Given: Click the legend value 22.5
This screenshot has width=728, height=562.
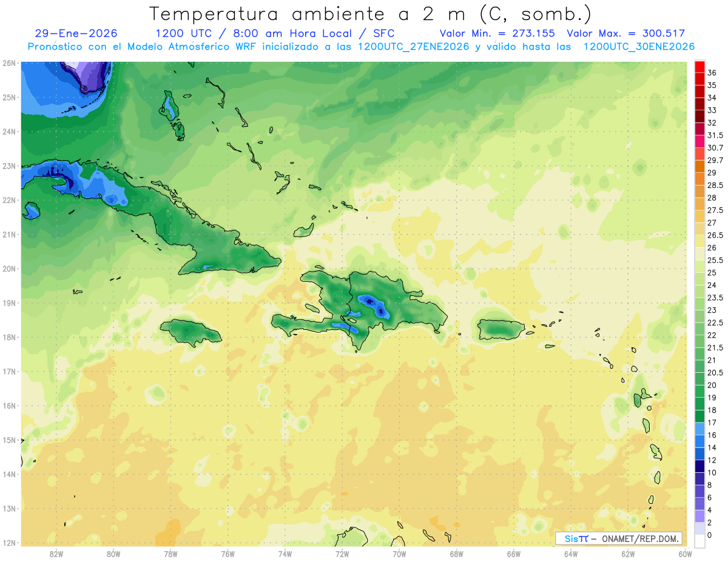Looking at the screenshot, I should point(715,323).
